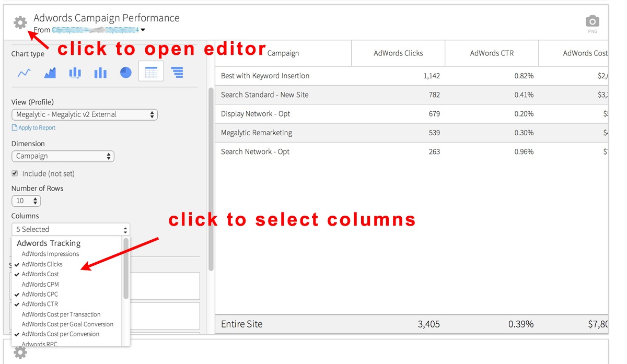Viewport: 627px width, 364px height.
Task: Choose the bar chart type
Action: pos(100,73)
